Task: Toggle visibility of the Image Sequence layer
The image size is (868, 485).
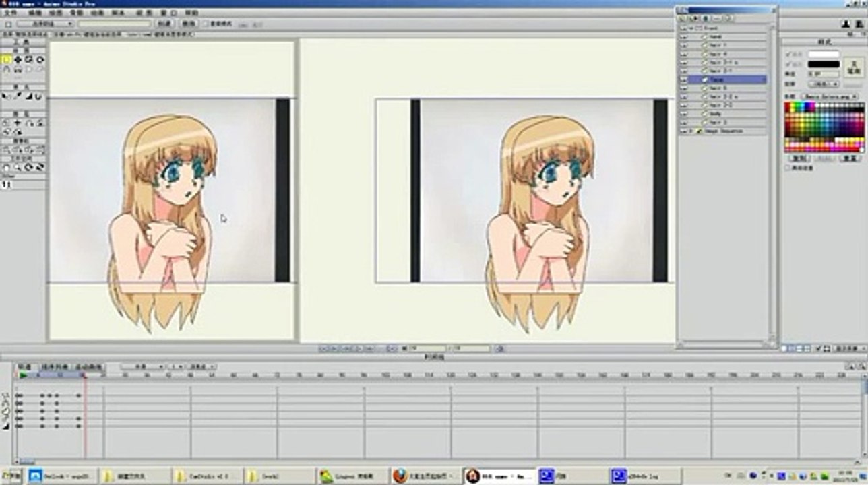Action: [x=683, y=131]
